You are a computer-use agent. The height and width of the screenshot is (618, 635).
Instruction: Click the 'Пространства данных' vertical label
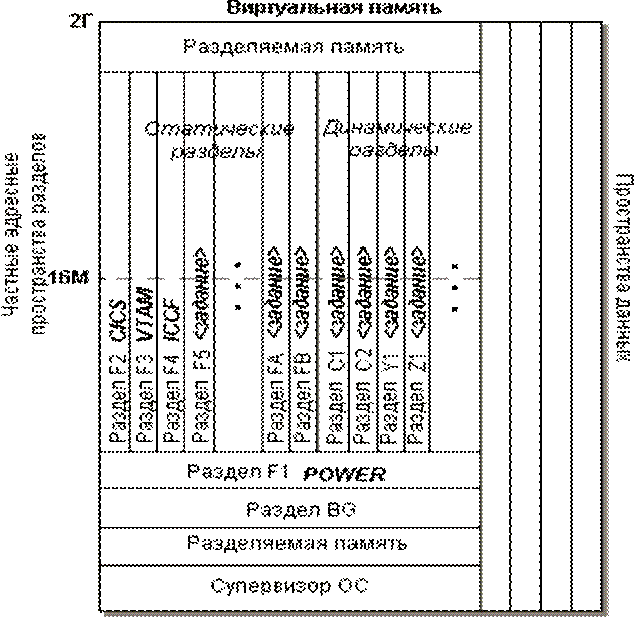pos(624,268)
